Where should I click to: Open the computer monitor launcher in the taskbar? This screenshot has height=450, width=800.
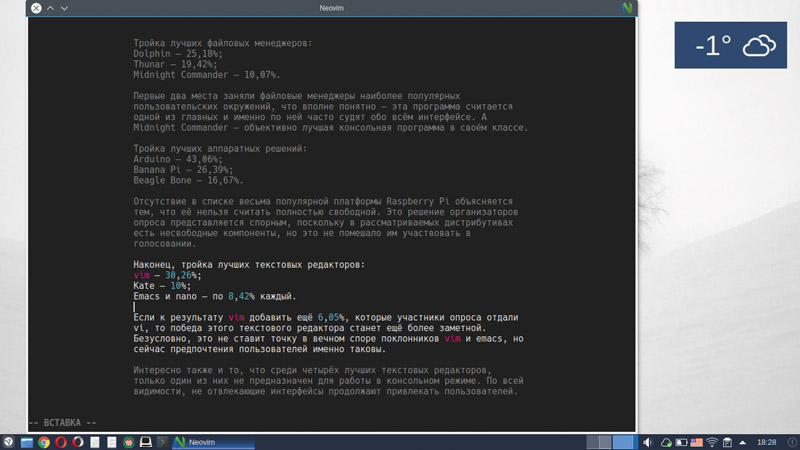[x=146, y=442]
